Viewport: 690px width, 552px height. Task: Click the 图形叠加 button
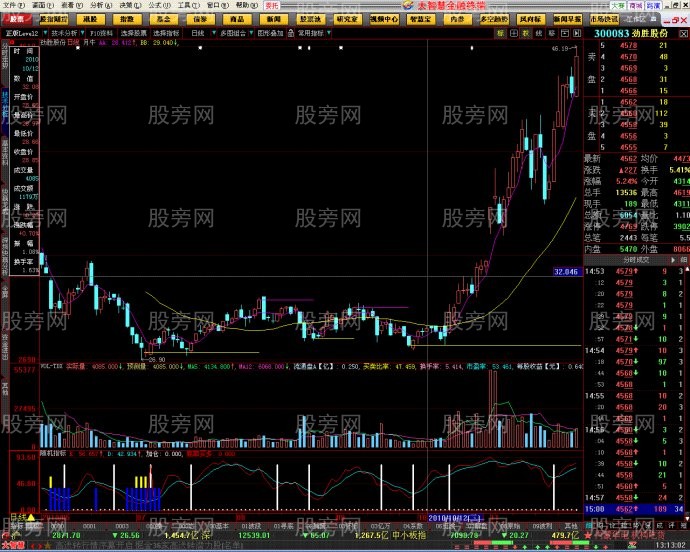pos(270,33)
